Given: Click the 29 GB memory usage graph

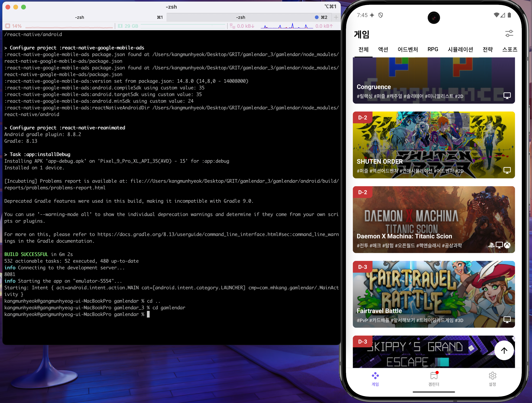Looking at the screenshot, I should click(x=183, y=26).
